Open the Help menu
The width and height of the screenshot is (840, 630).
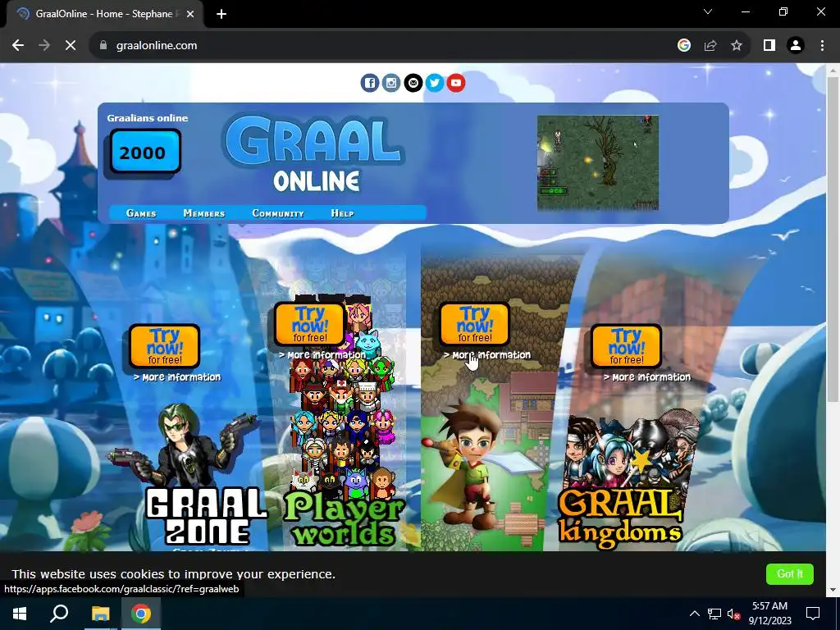(342, 213)
